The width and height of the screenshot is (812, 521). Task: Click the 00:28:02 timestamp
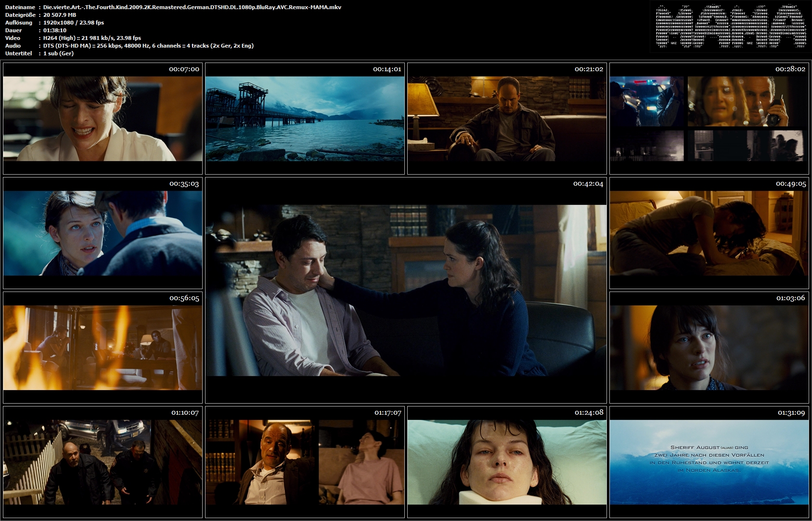pyautogui.click(x=790, y=69)
